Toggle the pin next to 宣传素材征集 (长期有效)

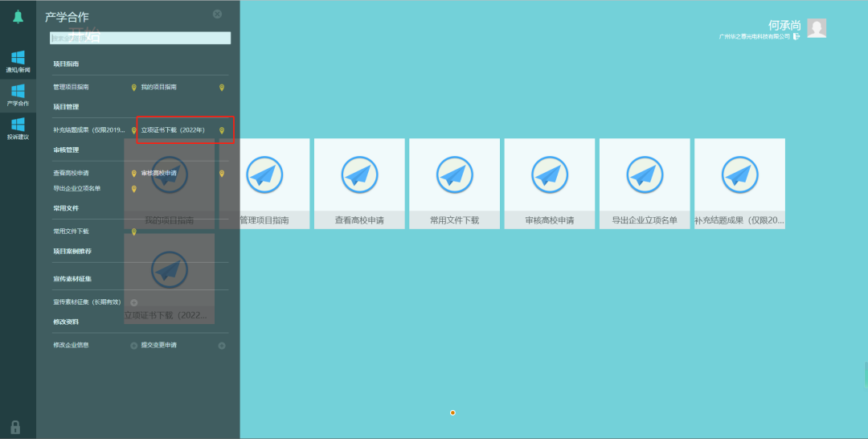click(x=134, y=302)
